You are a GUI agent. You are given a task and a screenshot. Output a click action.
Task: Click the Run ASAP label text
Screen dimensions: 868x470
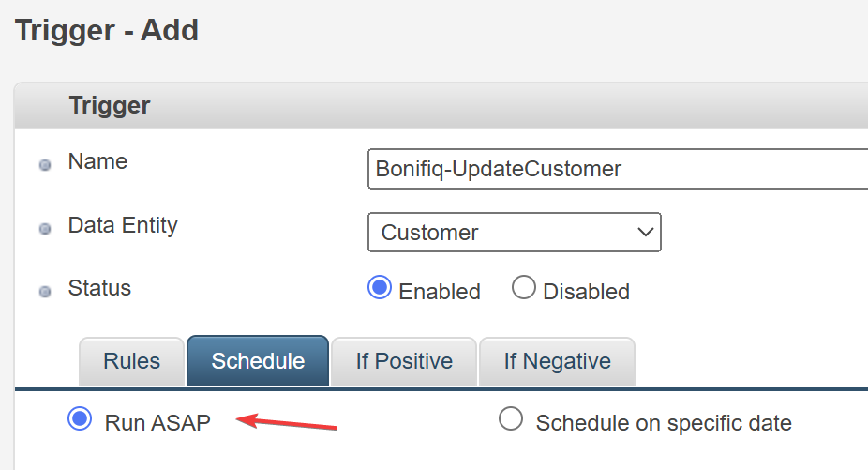pyautogui.click(x=157, y=423)
